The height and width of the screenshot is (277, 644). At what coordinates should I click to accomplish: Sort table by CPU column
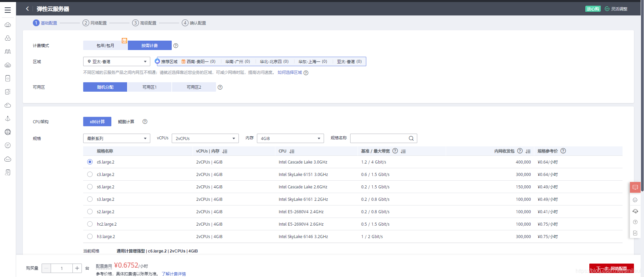292,151
